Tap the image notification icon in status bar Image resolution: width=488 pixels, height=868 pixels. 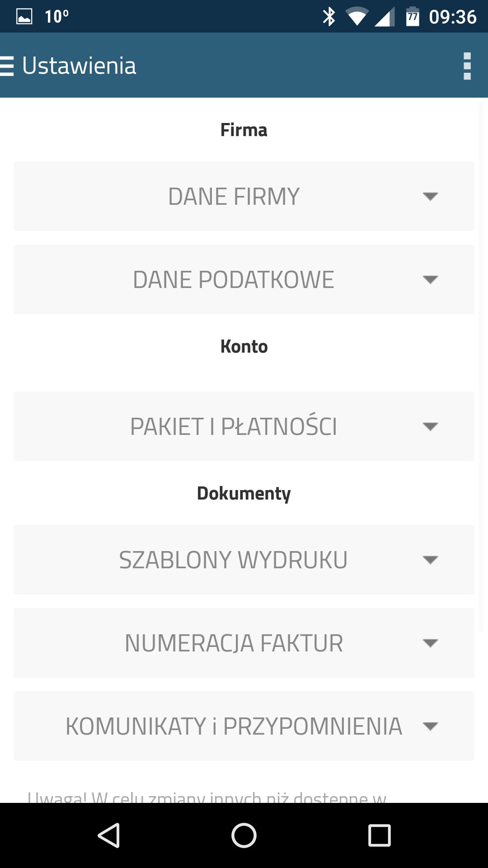click(24, 17)
